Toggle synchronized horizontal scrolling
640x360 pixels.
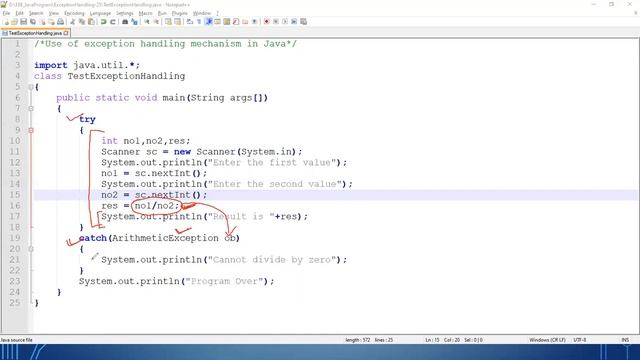[178, 22]
